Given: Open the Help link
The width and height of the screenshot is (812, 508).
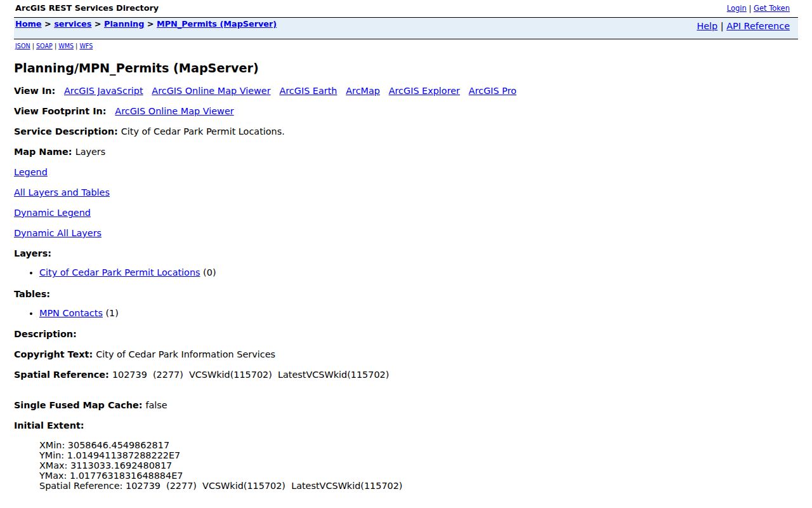Looking at the screenshot, I should [x=707, y=26].
